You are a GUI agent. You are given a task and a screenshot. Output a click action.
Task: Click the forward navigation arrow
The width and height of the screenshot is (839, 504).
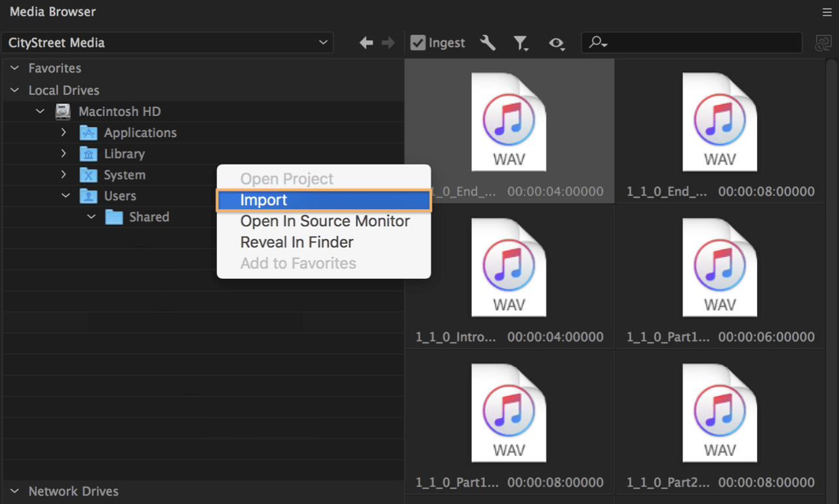pos(388,42)
